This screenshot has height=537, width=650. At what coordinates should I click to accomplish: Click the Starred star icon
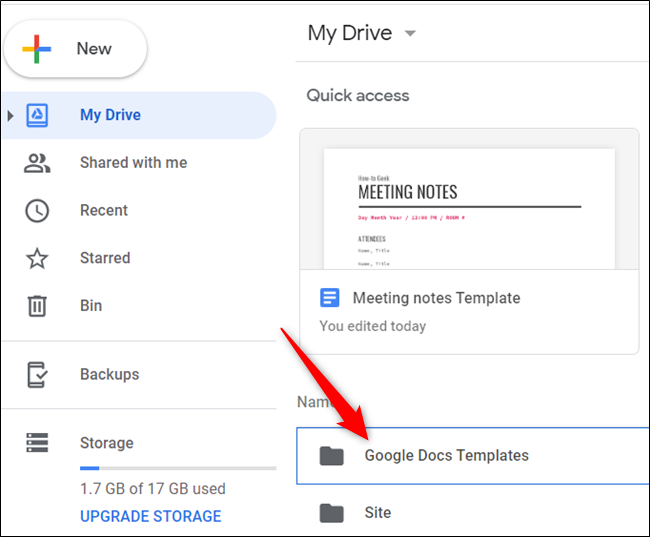37,258
